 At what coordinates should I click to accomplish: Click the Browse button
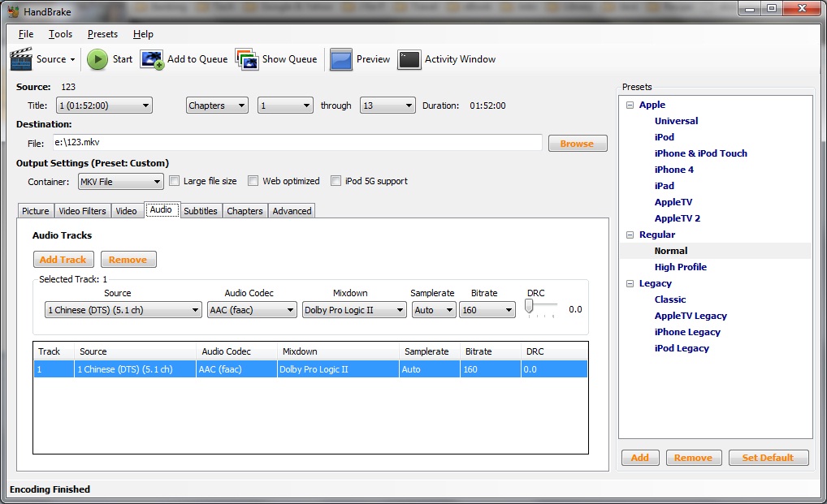[577, 144]
